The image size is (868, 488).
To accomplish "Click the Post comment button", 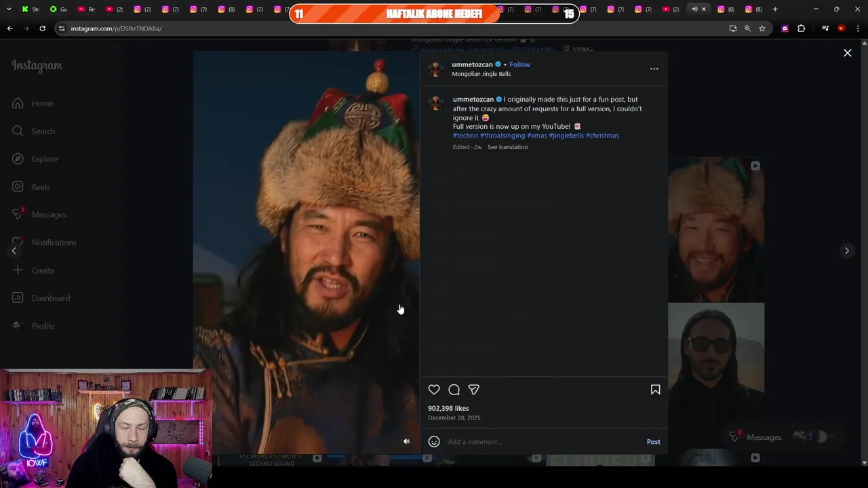I will click(x=653, y=442).
